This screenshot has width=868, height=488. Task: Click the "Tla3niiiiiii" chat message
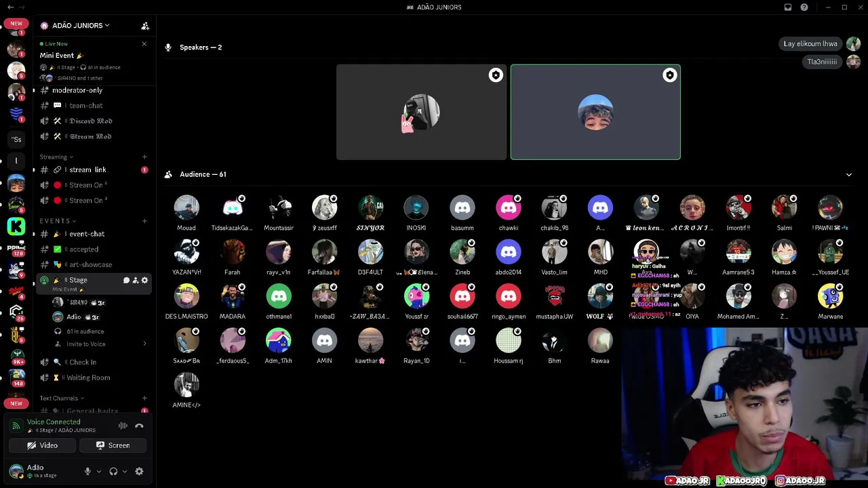(822, 62)
